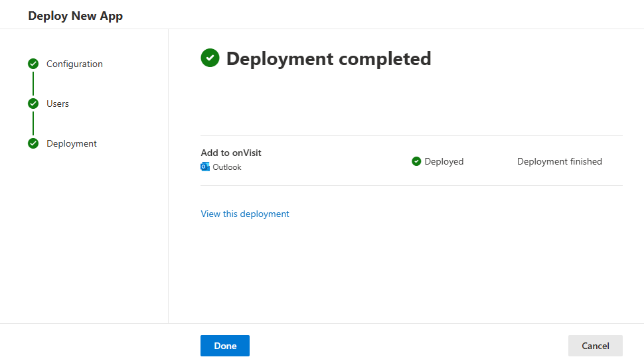Click the large green Deployment completed checkmark
Screen dimensions: 644x363
coord(210,58)
